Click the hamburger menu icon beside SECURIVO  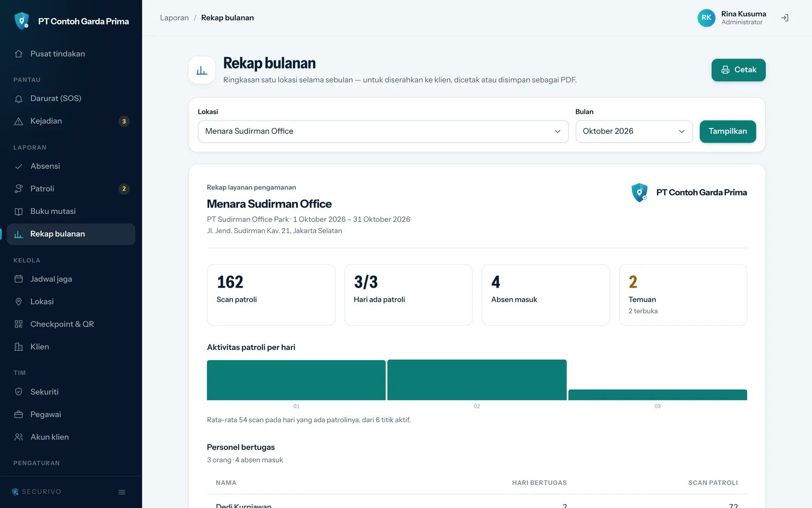[x=122, y=492]
